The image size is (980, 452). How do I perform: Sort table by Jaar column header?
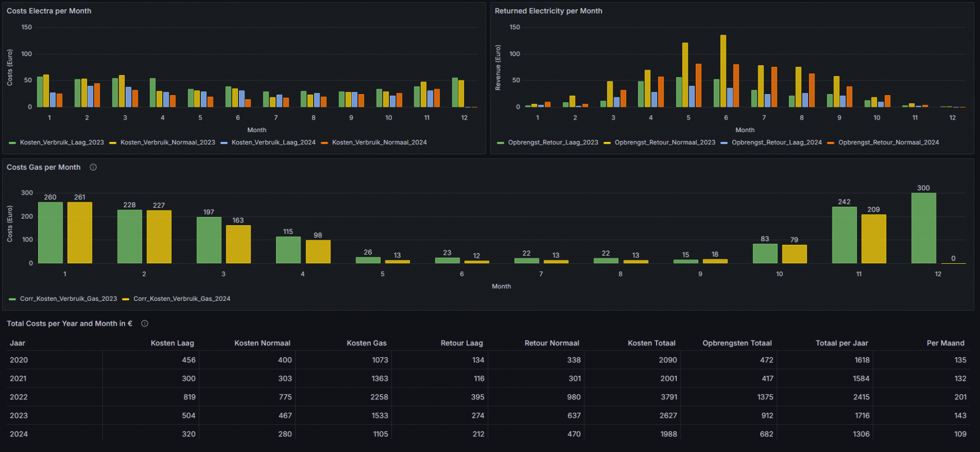pos(18,343)
